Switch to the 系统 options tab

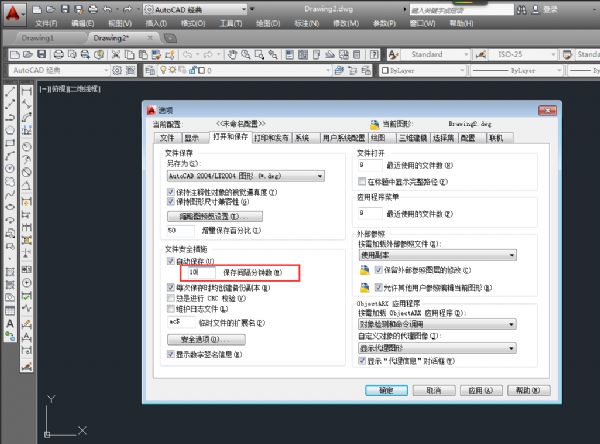pyautogui.click(x=302, y=138)
